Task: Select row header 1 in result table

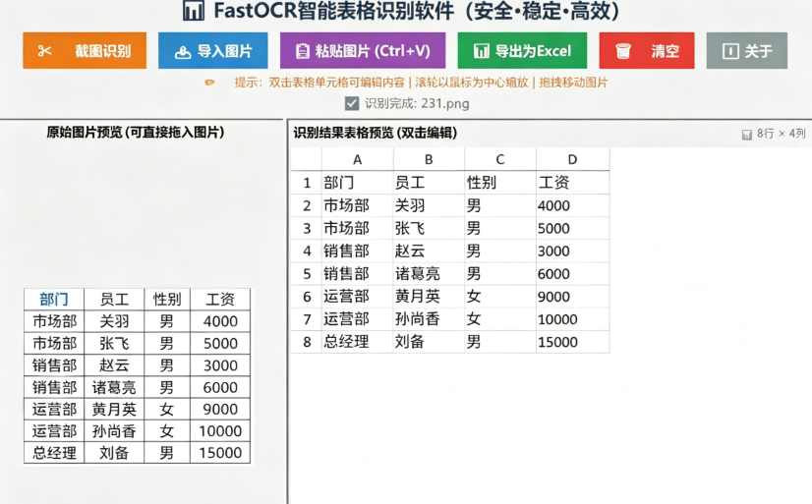Action: tap(307, 183)
